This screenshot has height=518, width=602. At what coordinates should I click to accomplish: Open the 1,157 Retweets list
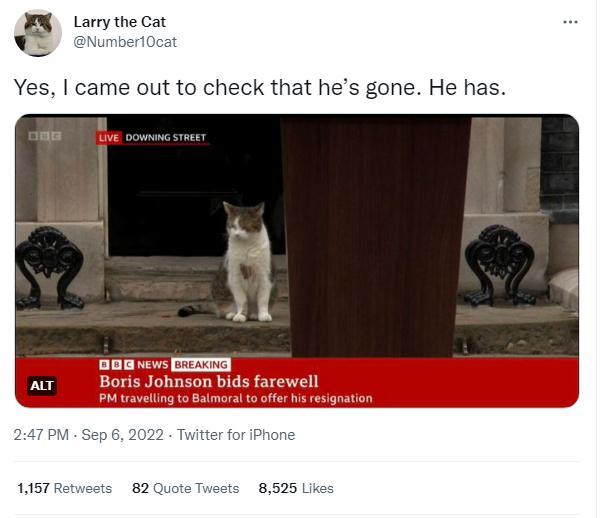point(65,488)
